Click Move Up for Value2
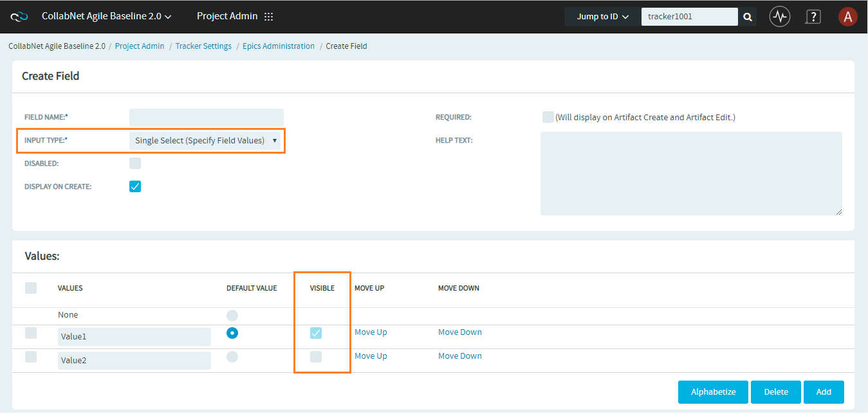868x414 pixels. click(x=371, y=356)
